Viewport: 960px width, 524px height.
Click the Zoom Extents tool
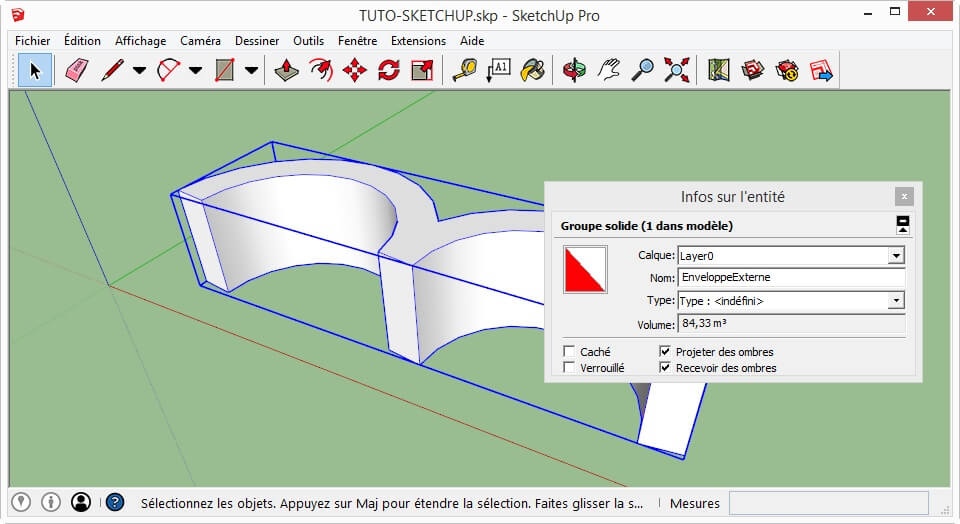pyautogui.click(x=677, y=70)
